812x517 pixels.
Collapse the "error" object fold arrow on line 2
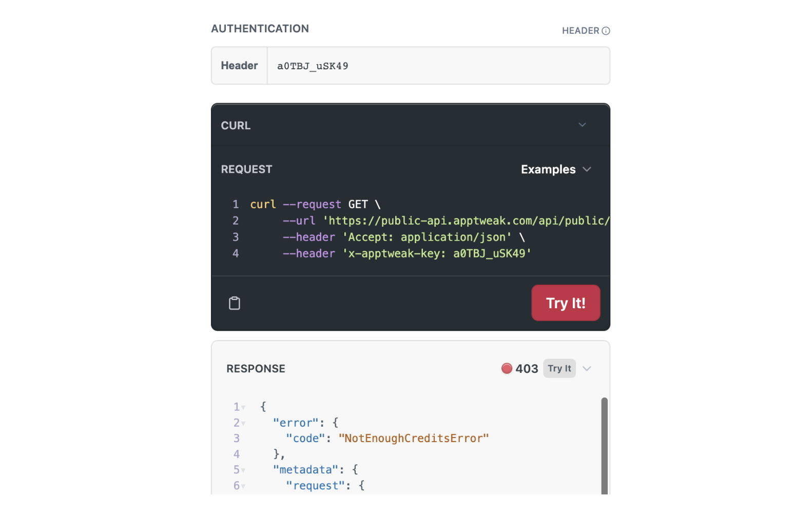point(243,424)
